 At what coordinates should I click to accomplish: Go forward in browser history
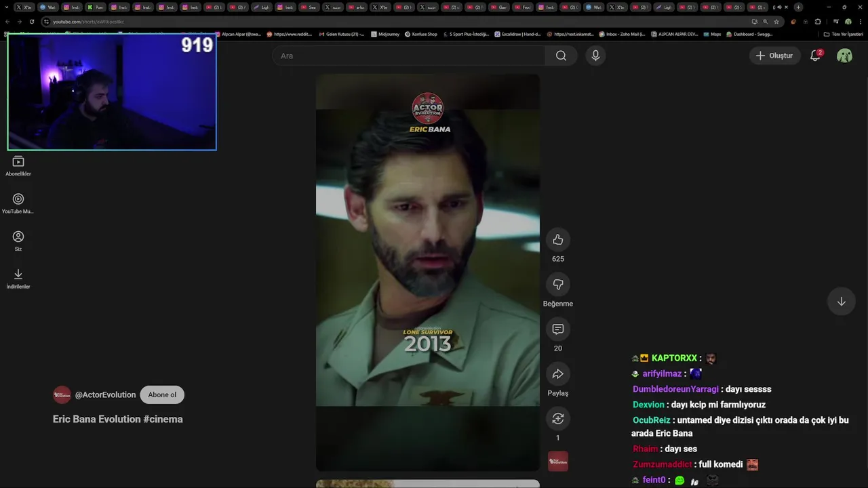pyautogui.click(x=19, y=22)
